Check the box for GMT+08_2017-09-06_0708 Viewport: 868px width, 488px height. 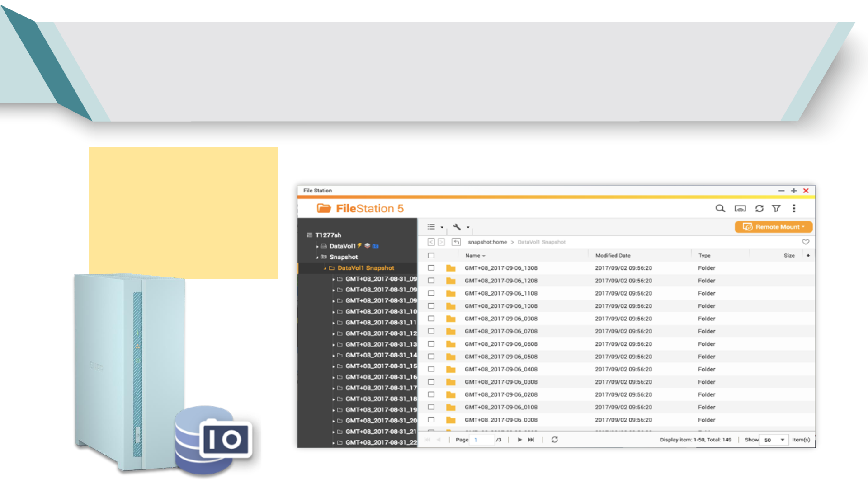tap(431, 331)
